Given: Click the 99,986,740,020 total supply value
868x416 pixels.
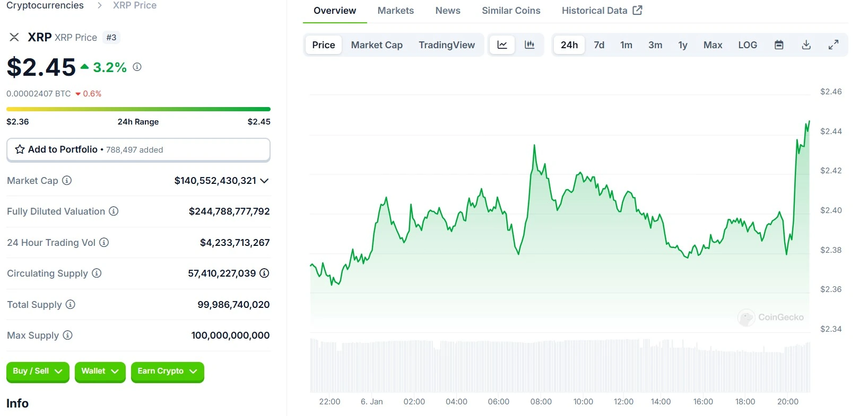Looking at the screenshot, I should [x=233, y=305].
